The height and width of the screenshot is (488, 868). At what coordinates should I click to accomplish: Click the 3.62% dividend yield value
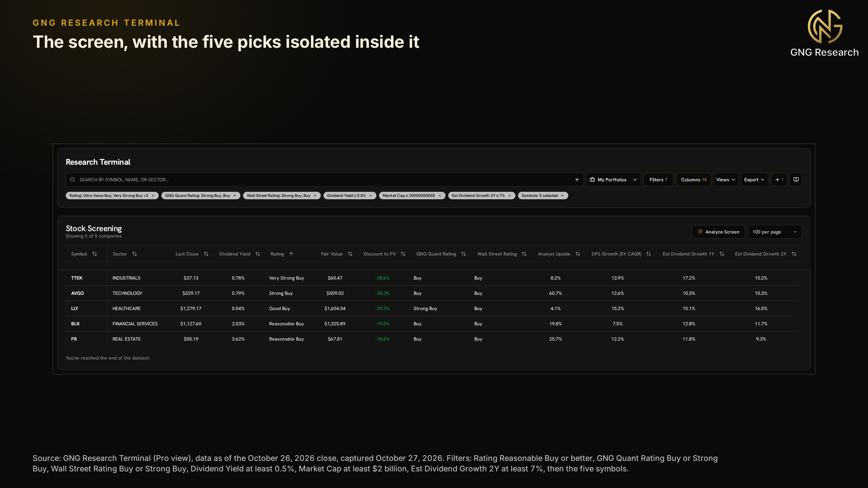[238, 339]
